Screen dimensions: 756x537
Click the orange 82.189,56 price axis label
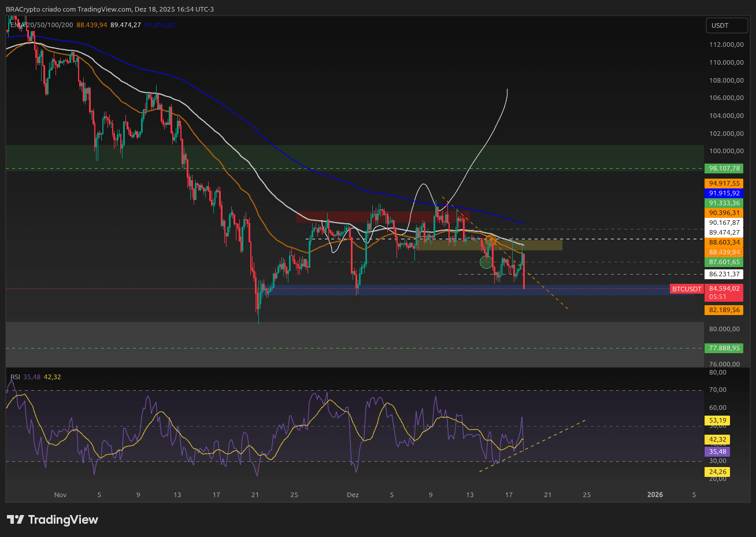coord(724,310)
